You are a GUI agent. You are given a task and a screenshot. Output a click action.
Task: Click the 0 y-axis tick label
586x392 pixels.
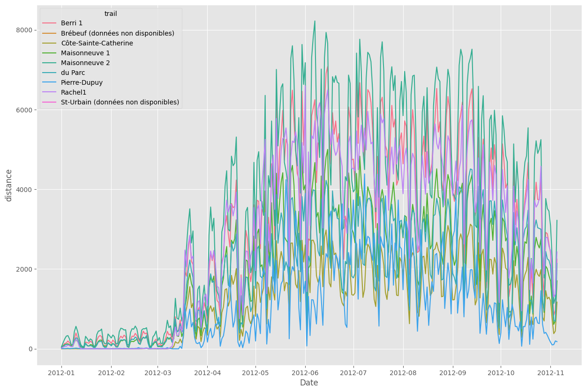coord(30,349)
